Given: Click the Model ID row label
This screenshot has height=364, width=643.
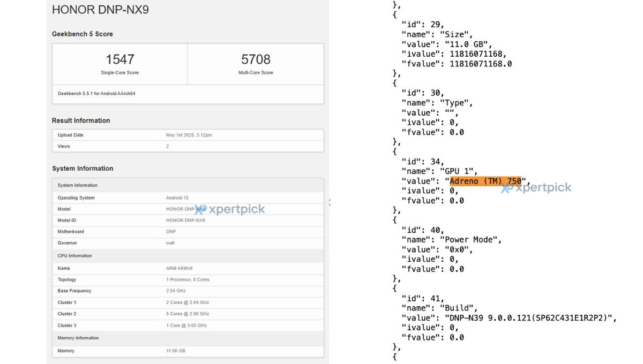Looking at the screenshot, I should [x=67, y=221].
